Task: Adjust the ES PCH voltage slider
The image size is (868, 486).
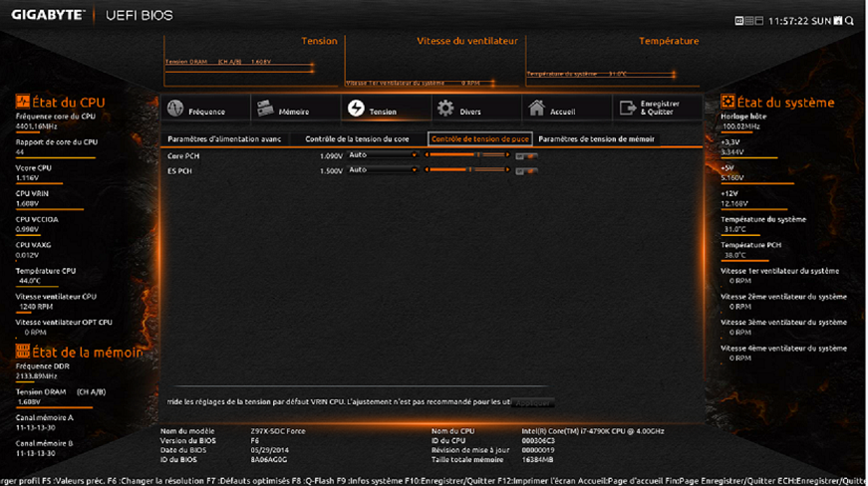Action: tap(467, 169)
